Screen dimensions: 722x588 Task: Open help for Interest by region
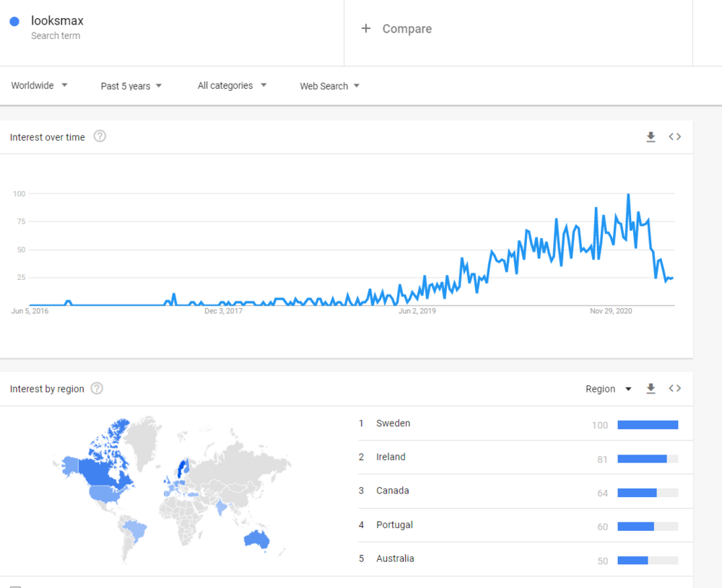tap(97, 388)
